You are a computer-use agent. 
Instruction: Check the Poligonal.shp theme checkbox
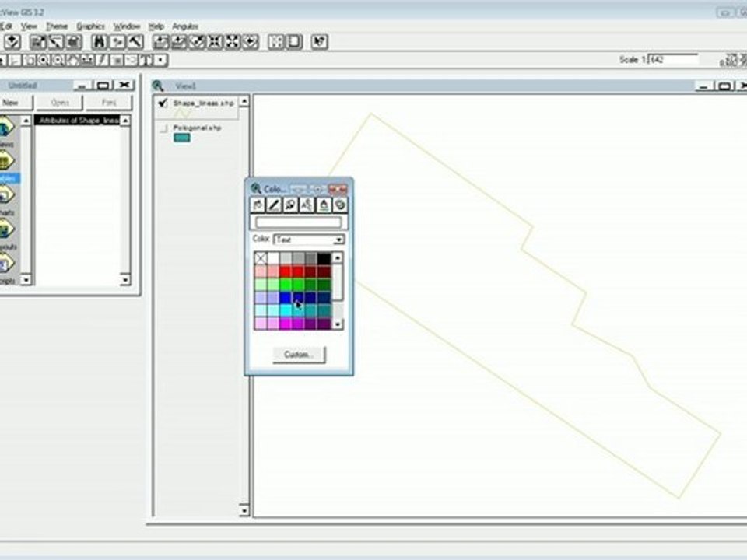(x=163, y=128)
